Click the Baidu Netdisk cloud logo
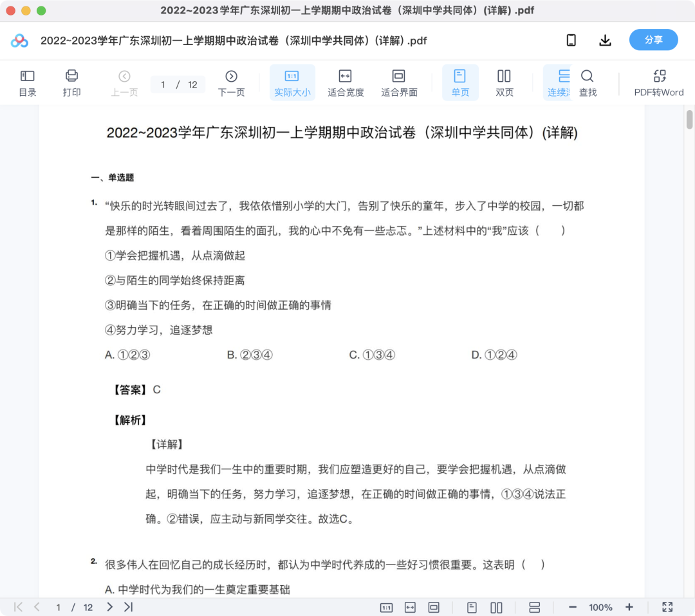 click(19, 41)
